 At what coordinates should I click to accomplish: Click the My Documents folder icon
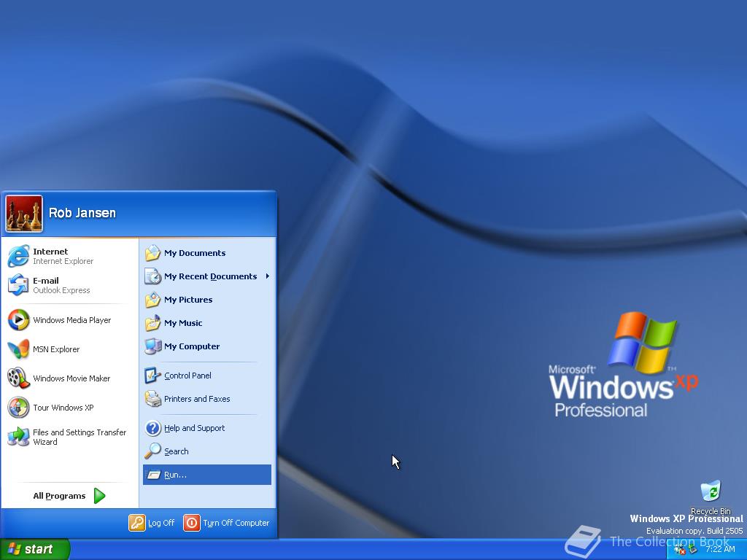pyautogui.click(x=153, y=253)
